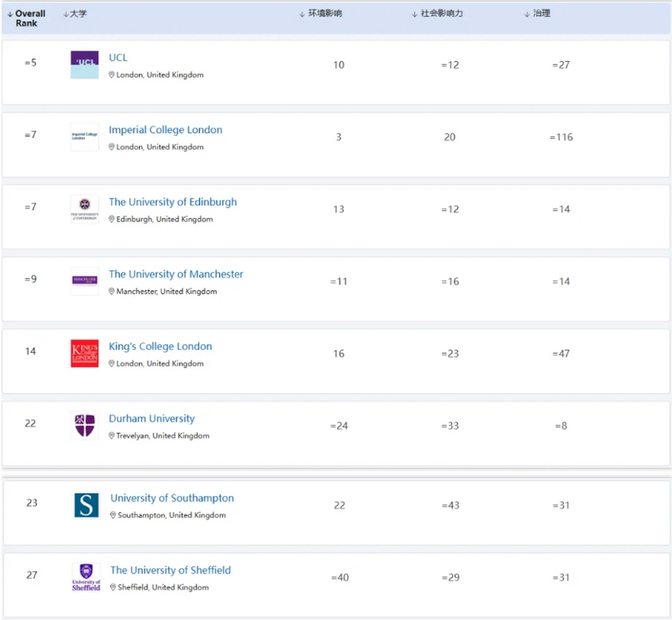Viewport: 672px width, 620px height.
Task: Click the University of Edinburgh logo
Action: (x=85, y=209)
